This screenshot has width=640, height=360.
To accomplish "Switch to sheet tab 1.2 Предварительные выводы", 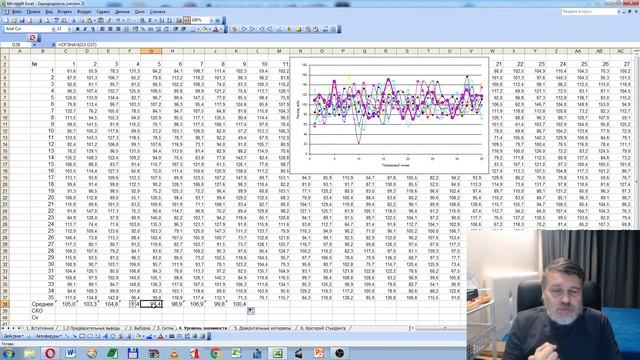I will 91,328.
